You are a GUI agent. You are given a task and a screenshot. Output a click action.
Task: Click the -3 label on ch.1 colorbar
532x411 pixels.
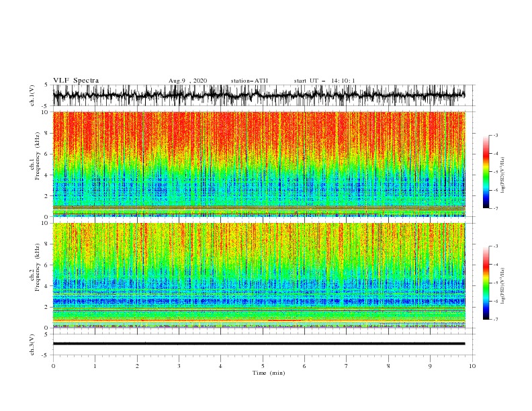click(496, 135)
